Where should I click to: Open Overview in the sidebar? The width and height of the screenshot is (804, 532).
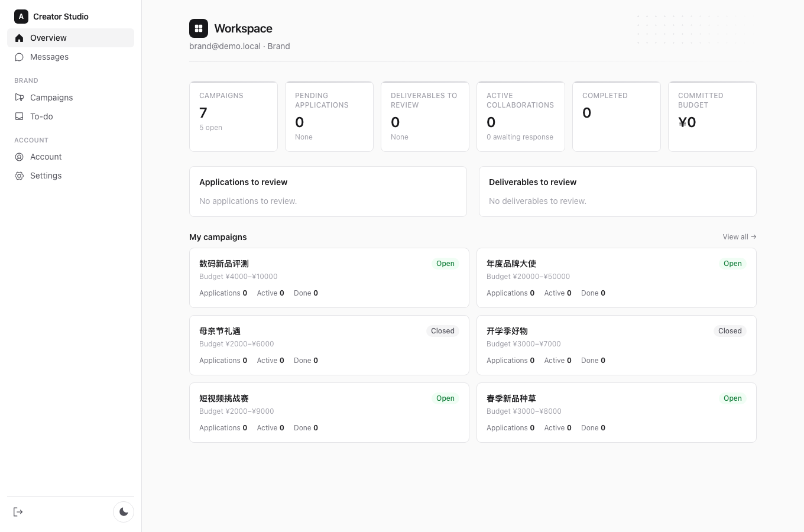click(70, 38)
